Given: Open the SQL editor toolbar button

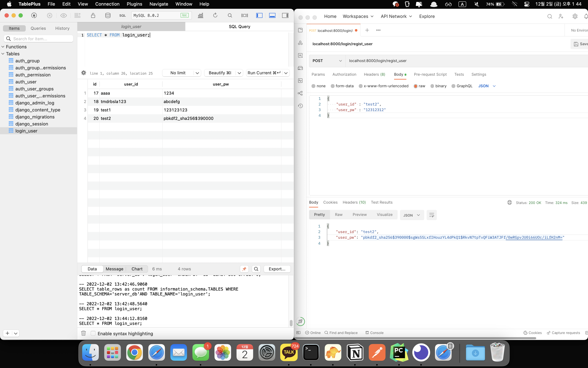Looking at the screenshot, I should (x=122, y=15).
